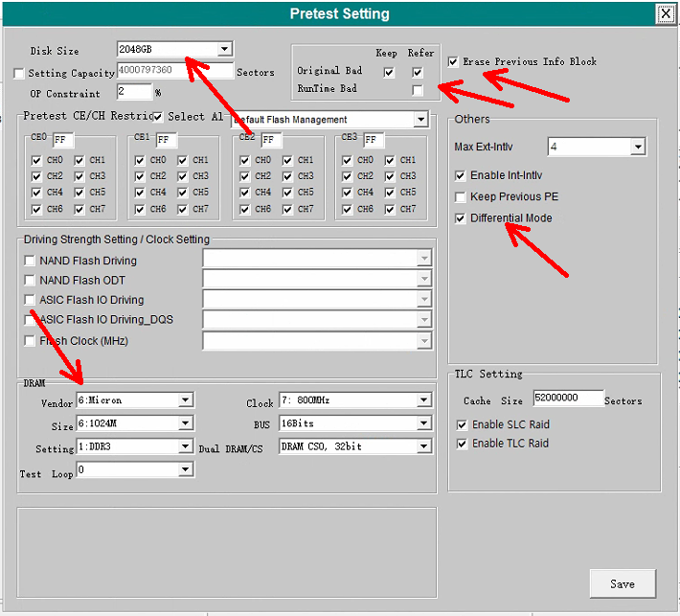
Task: Open Test Loop dropdown
Action: (185, 469)
